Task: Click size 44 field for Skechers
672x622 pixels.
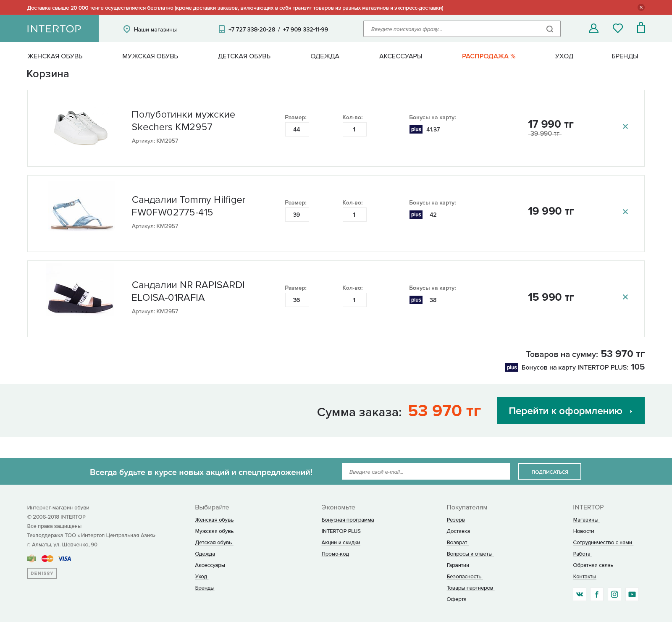Action: (x=297, y=129)
